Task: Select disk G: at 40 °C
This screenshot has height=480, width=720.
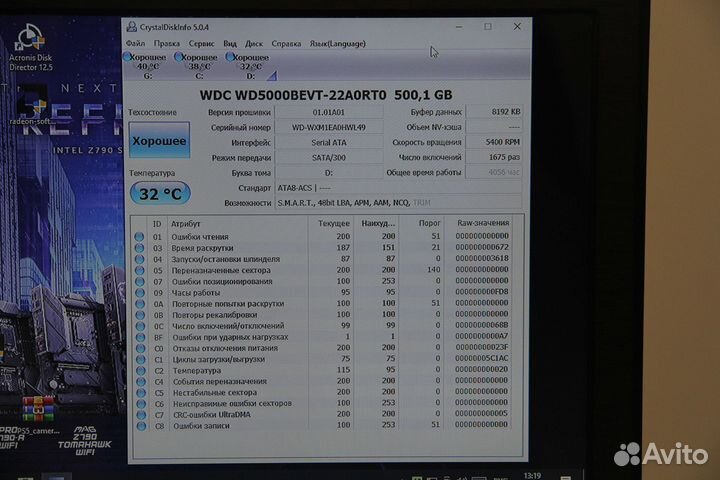Action: (146, 66)
